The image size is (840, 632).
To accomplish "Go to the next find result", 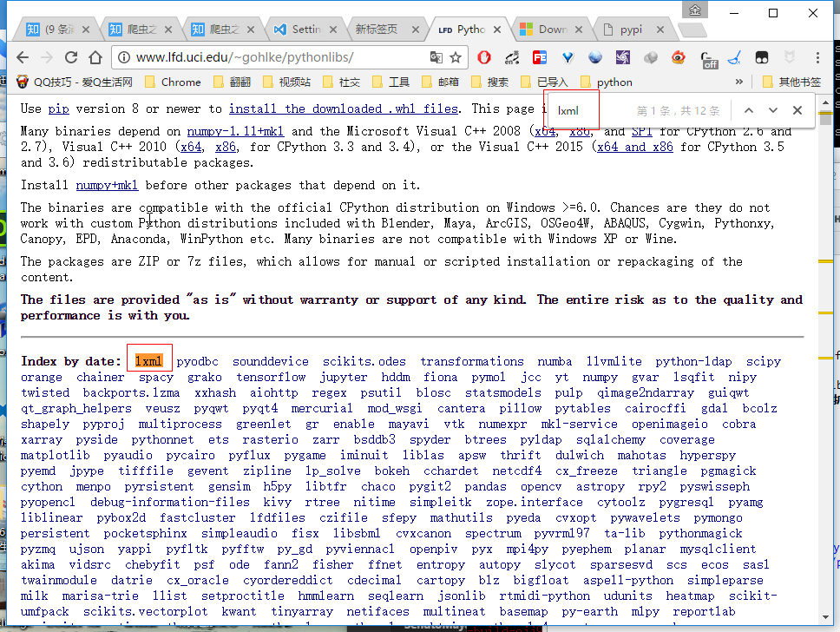I will pos(772,110).
